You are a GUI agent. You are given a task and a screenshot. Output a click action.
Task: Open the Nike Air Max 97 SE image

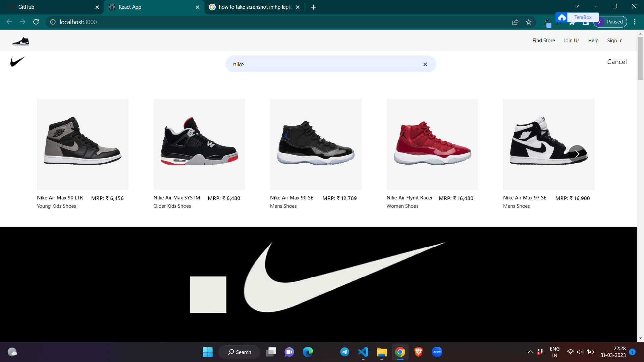click(x=549, y=144)
